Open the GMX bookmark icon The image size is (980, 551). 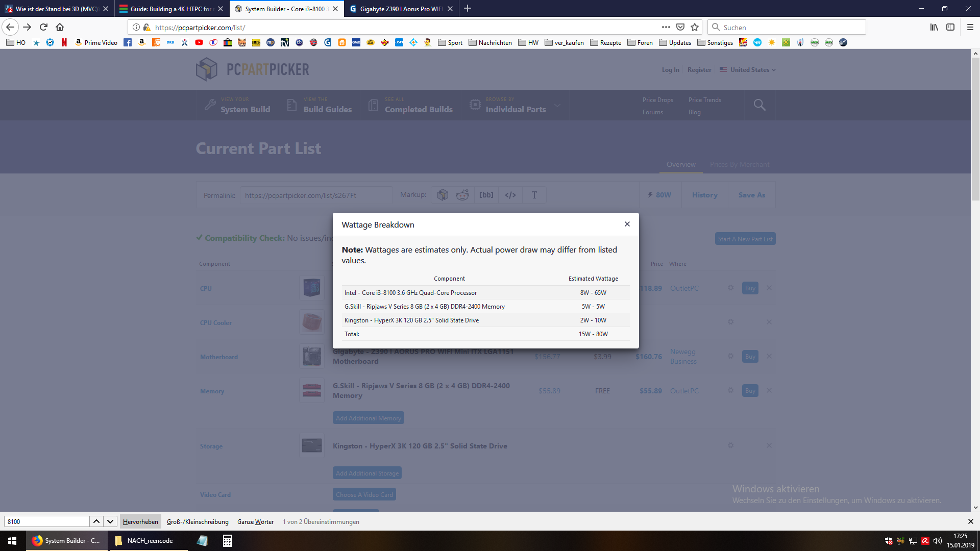pos(356,42)
